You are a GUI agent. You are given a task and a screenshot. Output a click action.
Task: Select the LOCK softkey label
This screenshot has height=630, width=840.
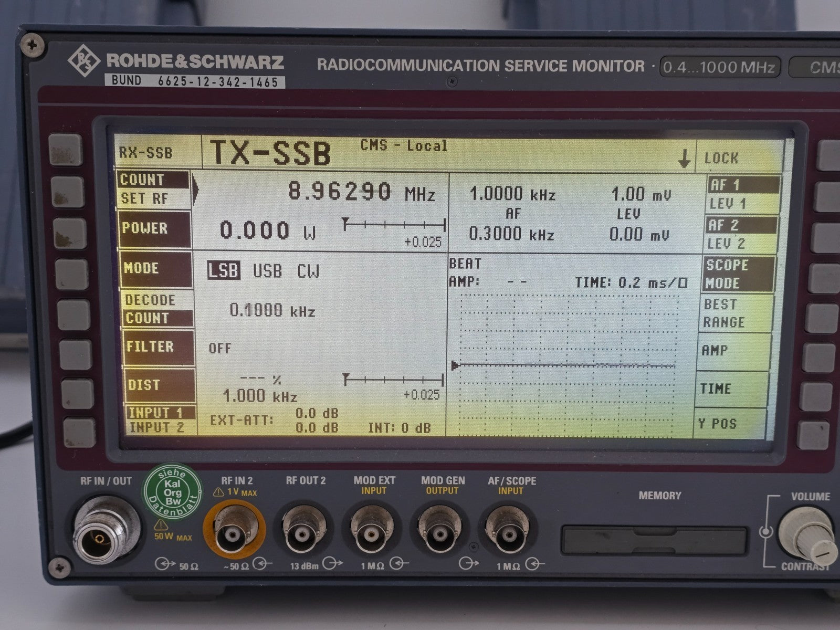(721, 158)
